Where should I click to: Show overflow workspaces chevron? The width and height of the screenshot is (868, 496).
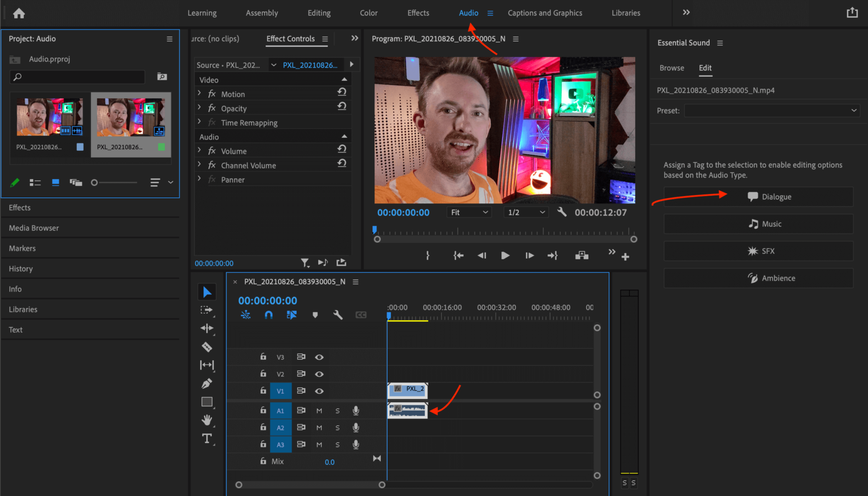tap(686, 12)
